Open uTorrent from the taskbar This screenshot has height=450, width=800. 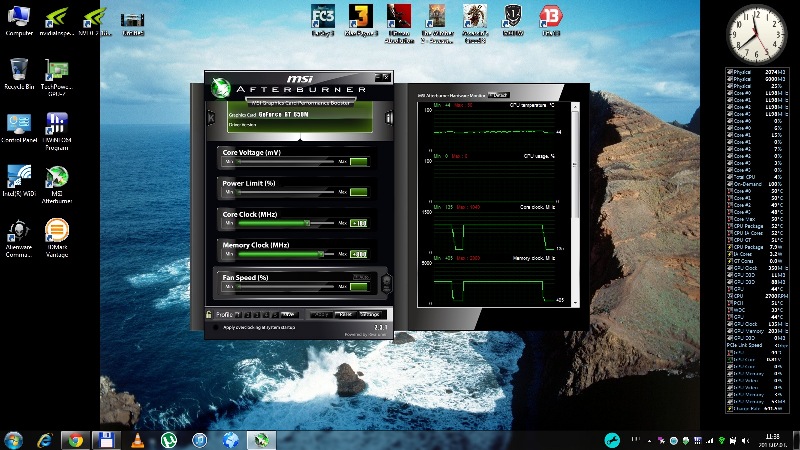pos(168,440)
